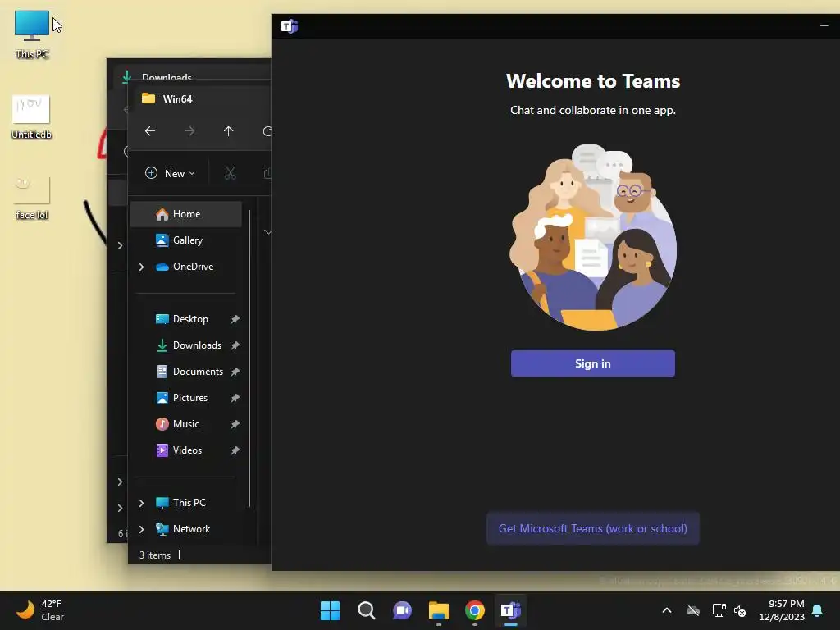The width and height of the screenshot is (840, 630).
Task: Click the muted volume tray icon
Action: (741, 610)
